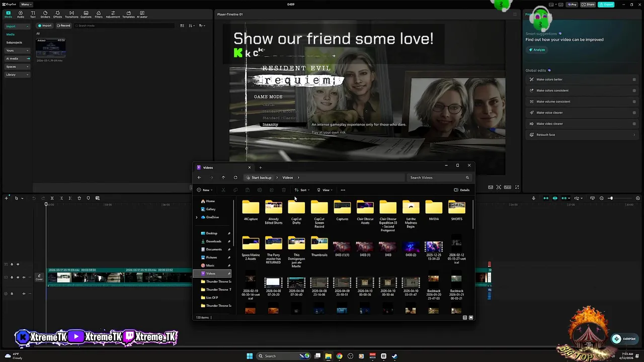Open the Text tool tab
Screen dimensions: 644x362
[33, 14]
